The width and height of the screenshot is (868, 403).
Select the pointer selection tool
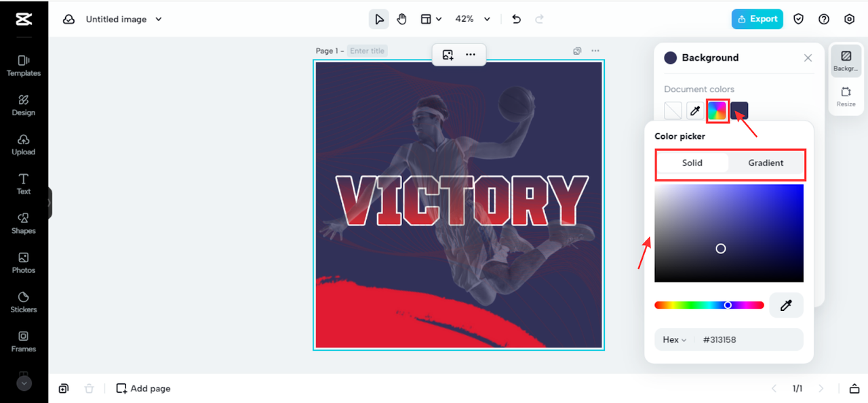[x=379, y=19]
